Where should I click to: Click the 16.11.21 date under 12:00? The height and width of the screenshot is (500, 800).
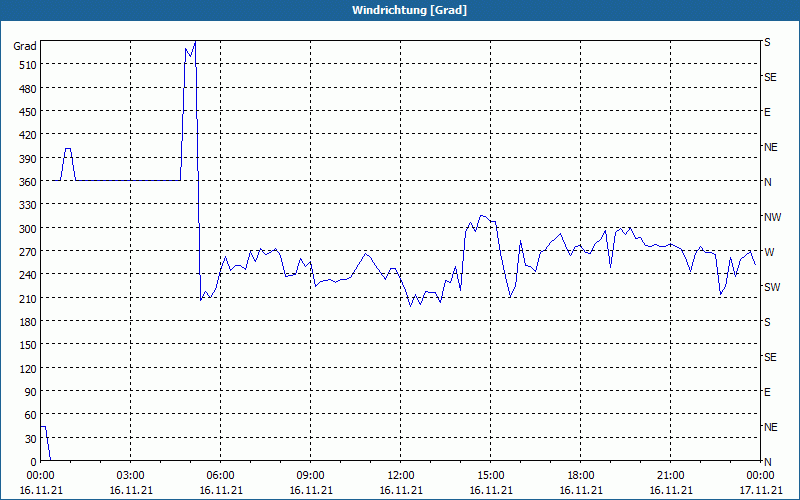(x=401, y=490)
